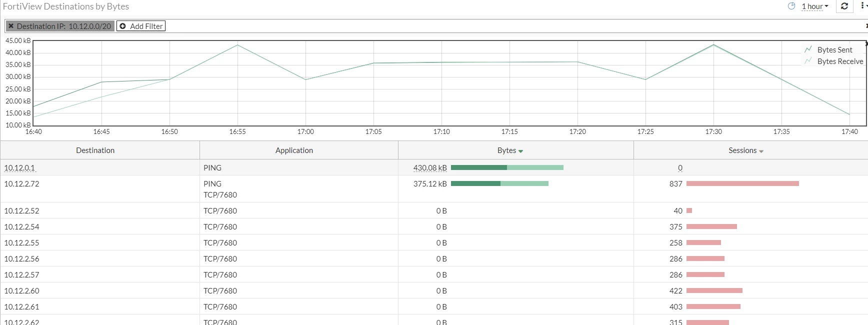Click the Application column header
Screen dimensions: 868x325
298,150
